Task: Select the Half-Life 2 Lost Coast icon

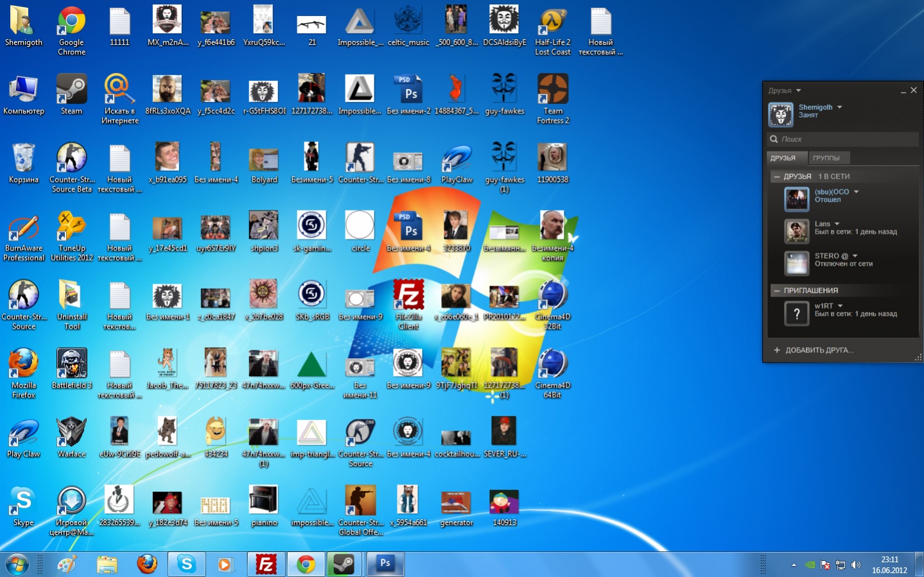Action: pyautogui.click(x=552, y=22)
